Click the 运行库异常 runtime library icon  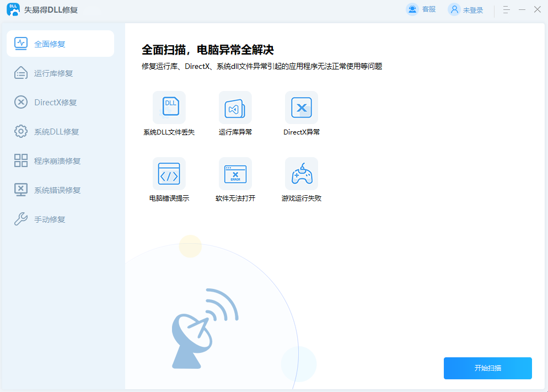(x=235, y=108)
